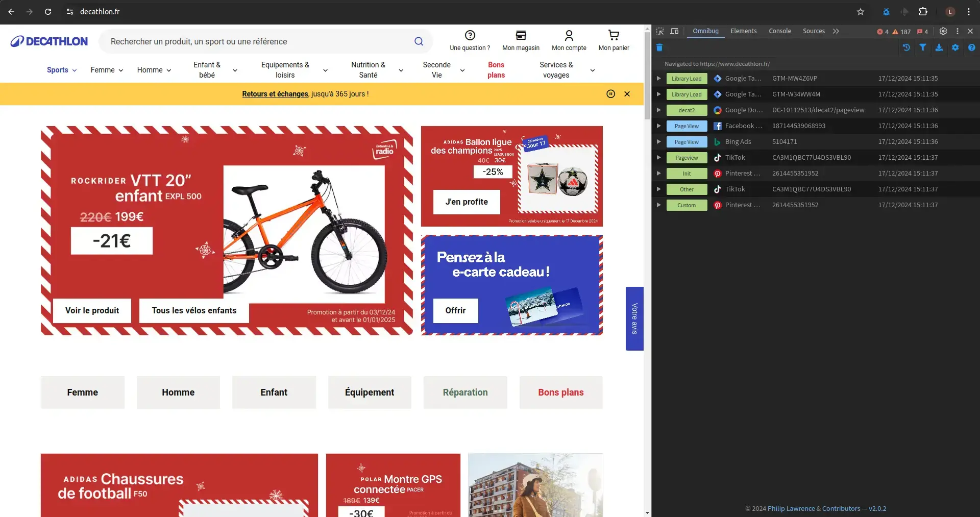The image size is (980, 517).
Task: Expand the Facebook Page View request row
Action: pyautogui.click(x=658, y=126)
